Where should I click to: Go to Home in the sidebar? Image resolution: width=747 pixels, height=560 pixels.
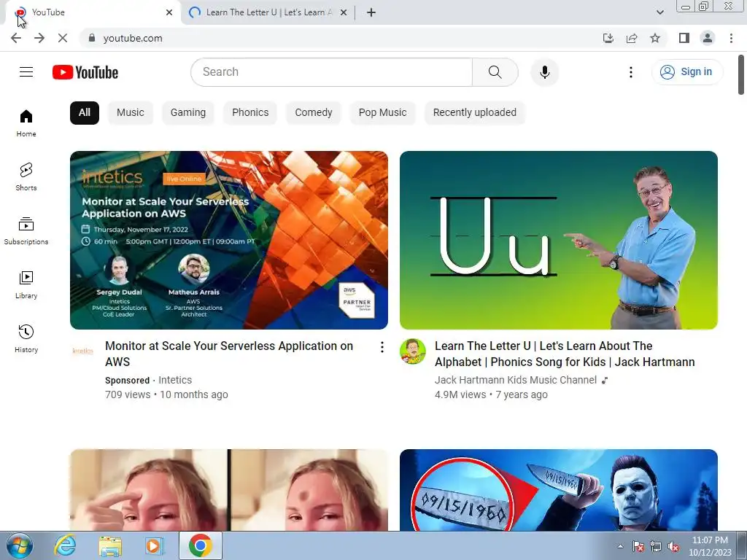point(26,123)
